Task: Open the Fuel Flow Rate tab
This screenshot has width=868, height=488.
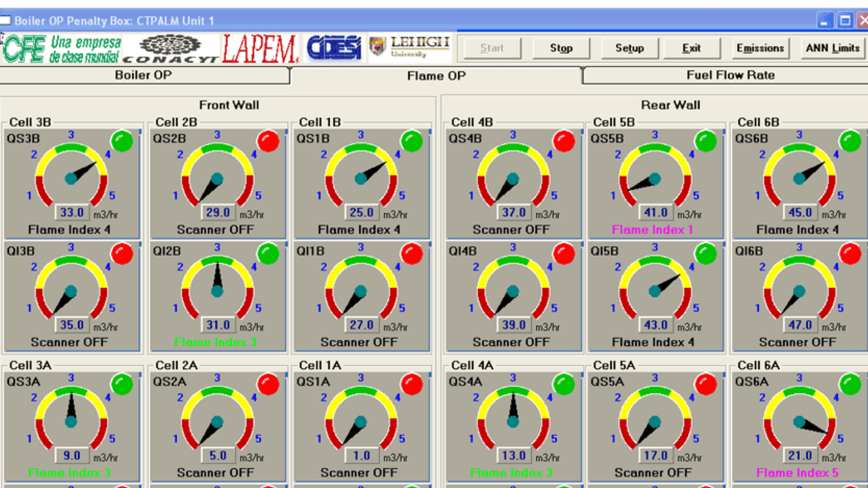Action: click(730, 75)
